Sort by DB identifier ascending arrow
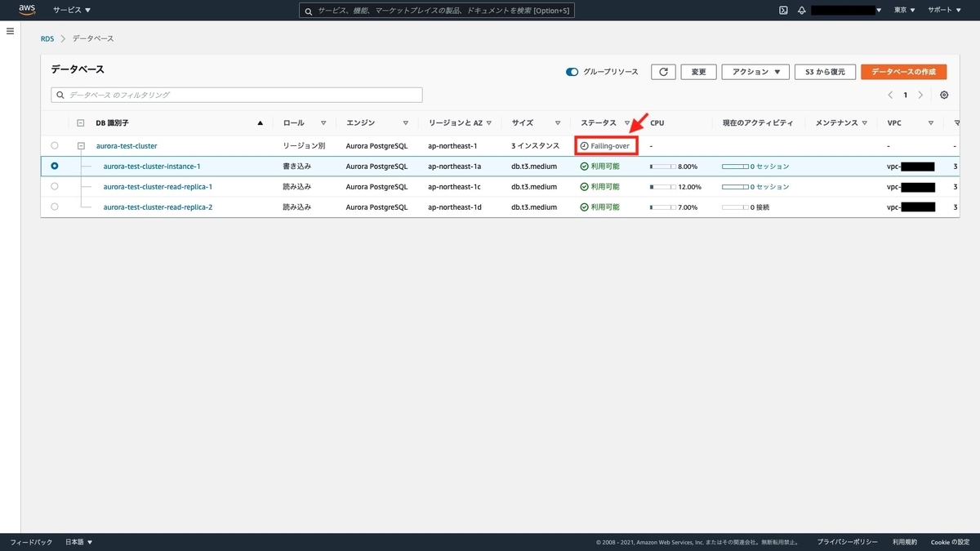Screen dimensions: 980x551 (261, 123)
